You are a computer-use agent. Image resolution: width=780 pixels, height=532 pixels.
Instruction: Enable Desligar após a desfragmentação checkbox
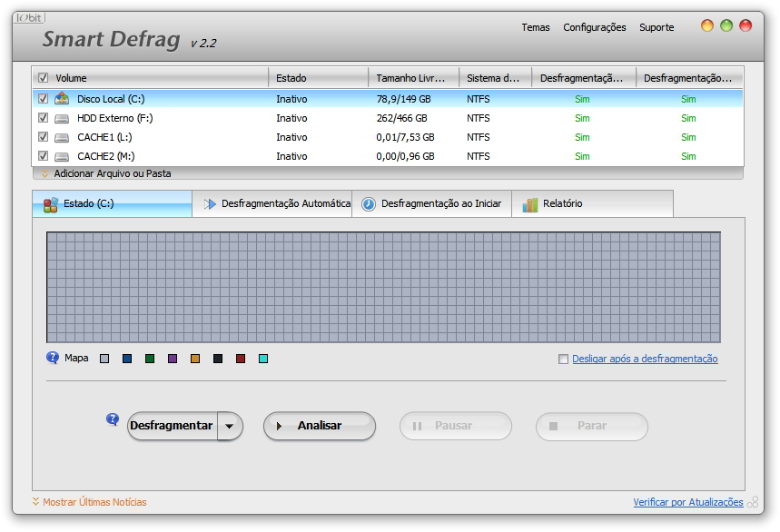563,359
